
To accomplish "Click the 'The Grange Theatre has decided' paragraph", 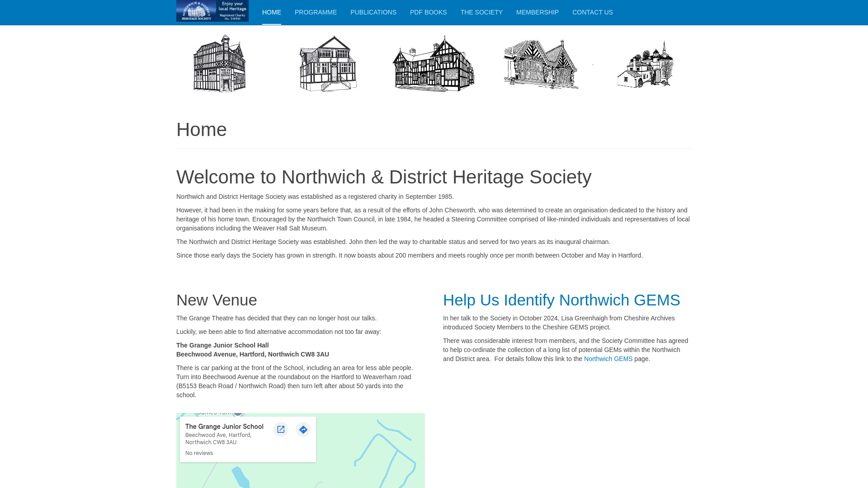I will pos(276,318).
